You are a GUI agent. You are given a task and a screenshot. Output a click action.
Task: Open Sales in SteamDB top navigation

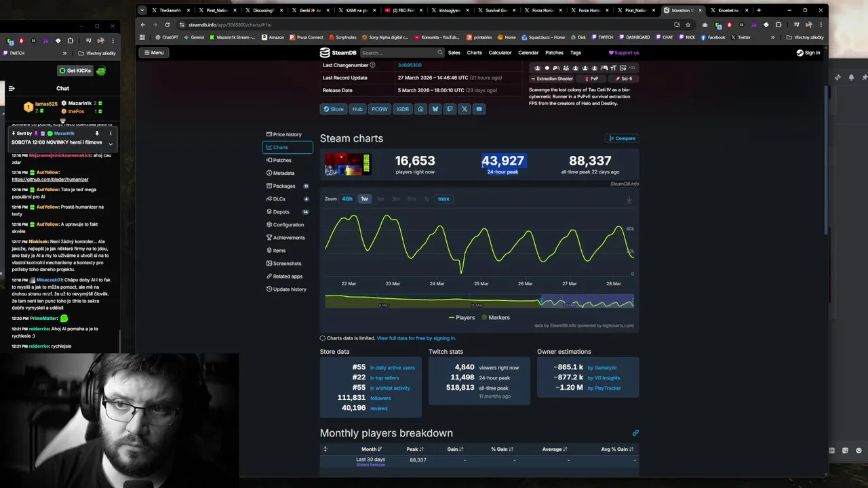[454, 52]
